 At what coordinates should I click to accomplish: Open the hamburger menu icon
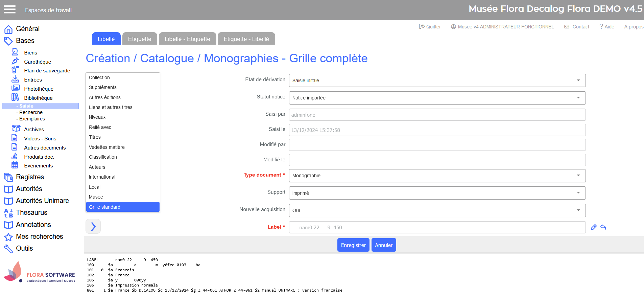(9, 9)
